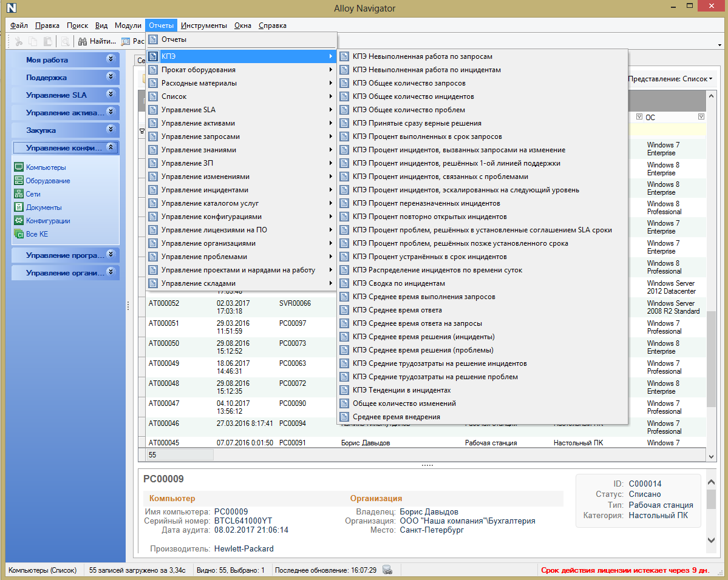The height and width of the screenshot is (580, 728).
Task: Click report icon beside Среднее время внедрения
Action: coord(344,417)
